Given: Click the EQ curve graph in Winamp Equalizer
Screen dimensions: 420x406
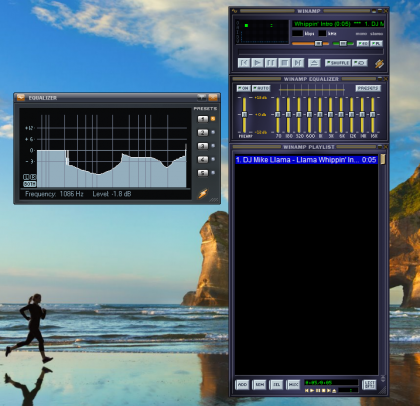Looking at the screenshot, I should [x=312, y=89].
